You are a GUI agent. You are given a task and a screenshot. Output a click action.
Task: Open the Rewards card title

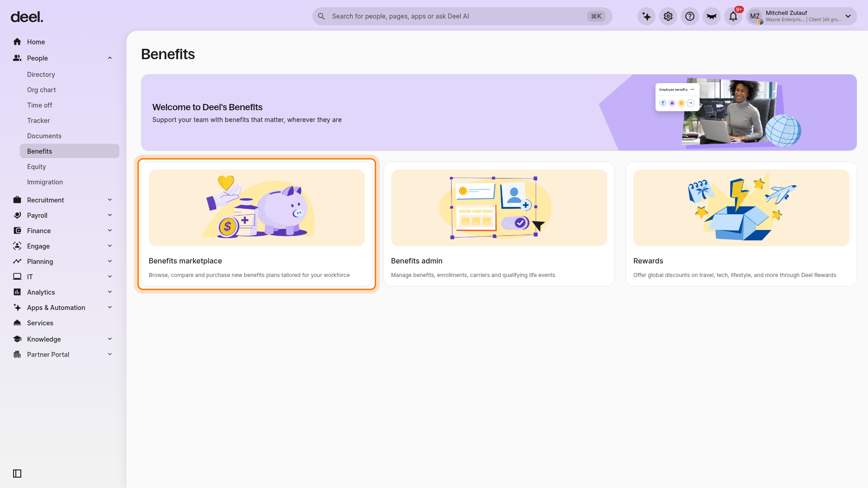coord(648,261)
